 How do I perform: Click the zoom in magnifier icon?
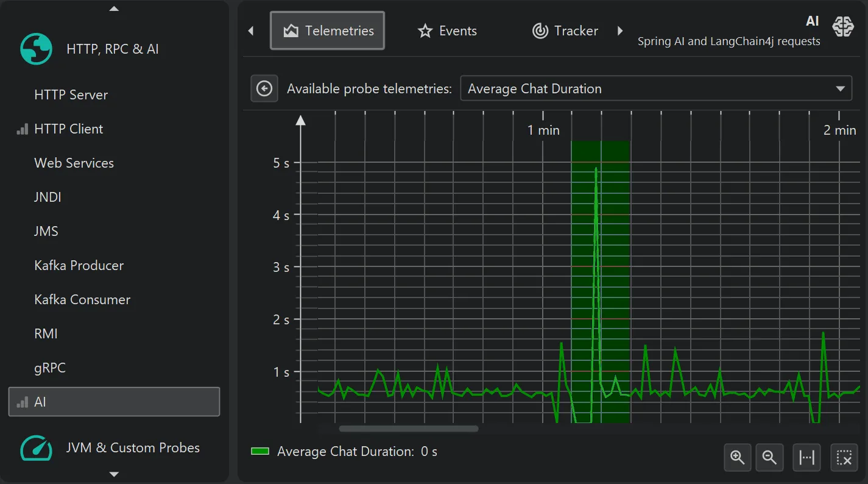(x=738, y=457)
